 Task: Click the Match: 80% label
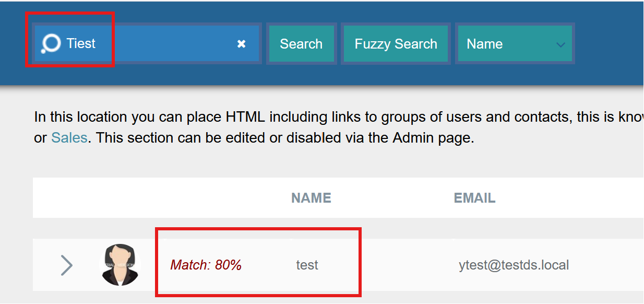206,265
